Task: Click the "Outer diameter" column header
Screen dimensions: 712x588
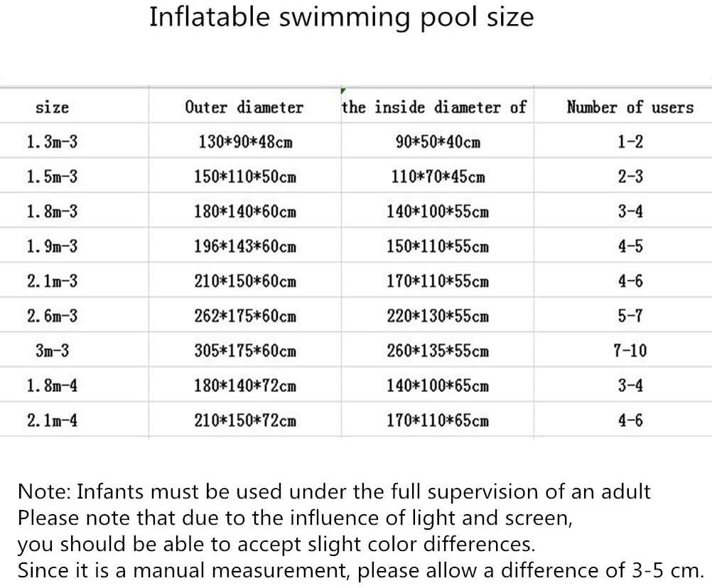Action: (x=244, y=108)
